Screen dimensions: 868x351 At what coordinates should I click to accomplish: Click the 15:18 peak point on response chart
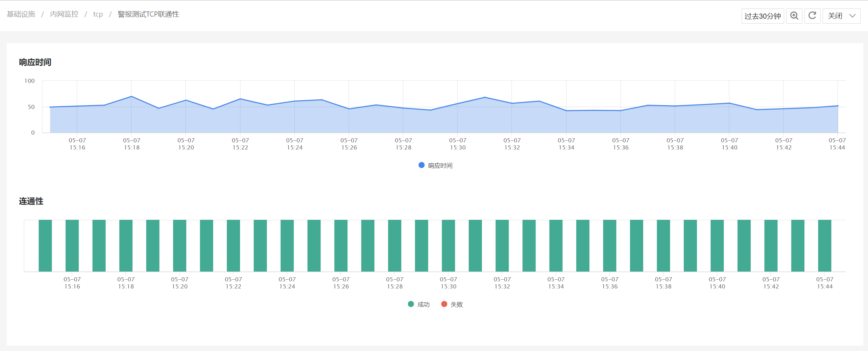point(131,97)
